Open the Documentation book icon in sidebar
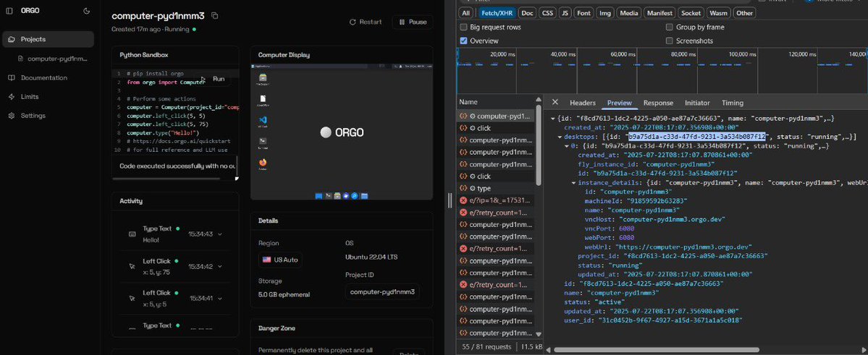This screenshot has width=868, height=355. click(x=11, y=78)
